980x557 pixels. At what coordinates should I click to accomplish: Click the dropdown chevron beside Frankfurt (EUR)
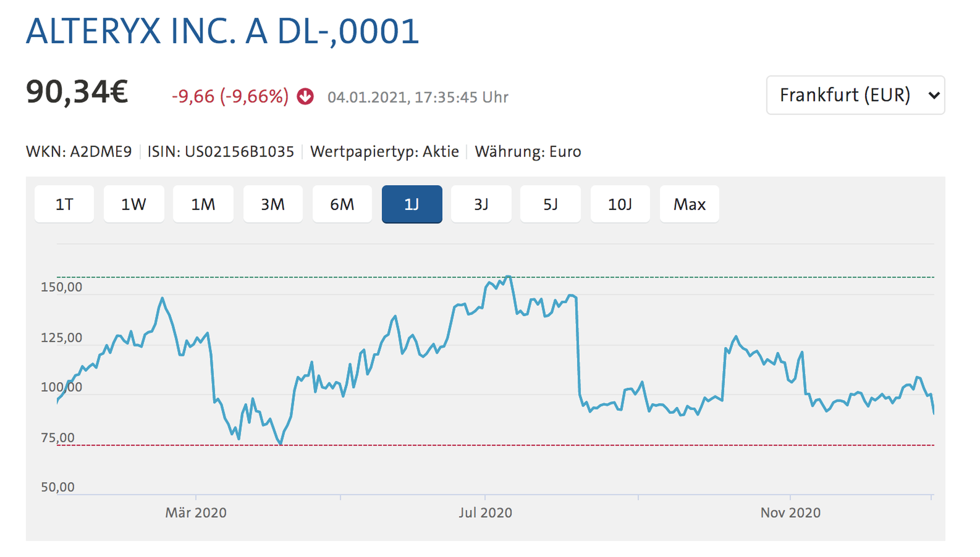point(933,95)
